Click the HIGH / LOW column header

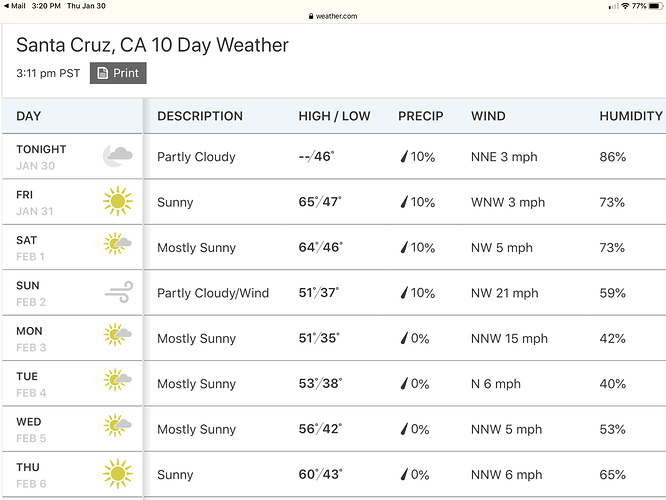334,116
